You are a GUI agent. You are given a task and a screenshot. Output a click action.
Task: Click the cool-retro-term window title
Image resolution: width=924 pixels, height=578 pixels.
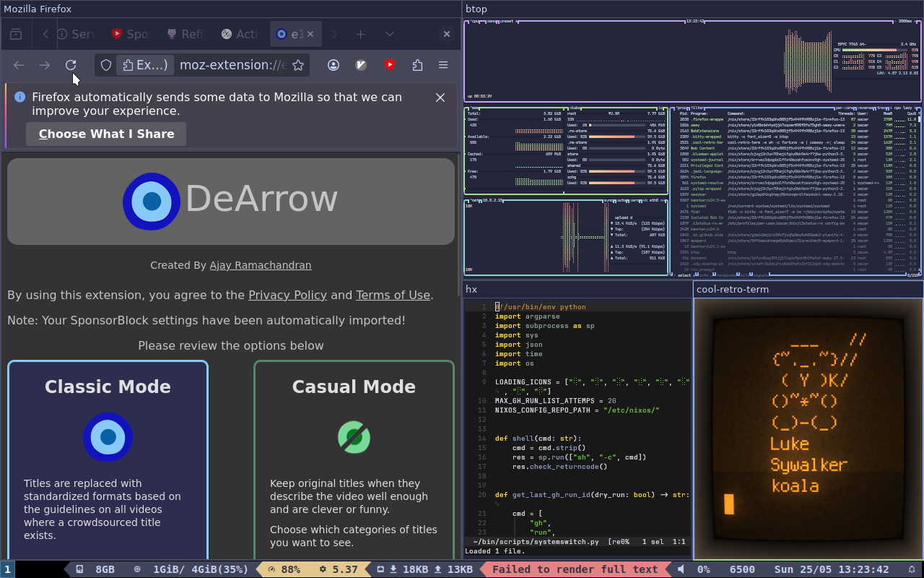(808, 289)
